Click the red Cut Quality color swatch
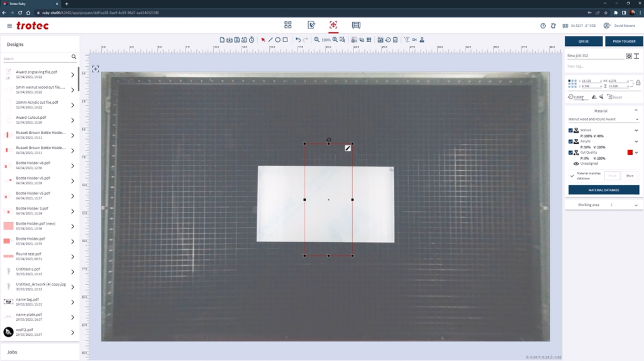644x361 pixels. pyautogui.click(x=630, y=152)
